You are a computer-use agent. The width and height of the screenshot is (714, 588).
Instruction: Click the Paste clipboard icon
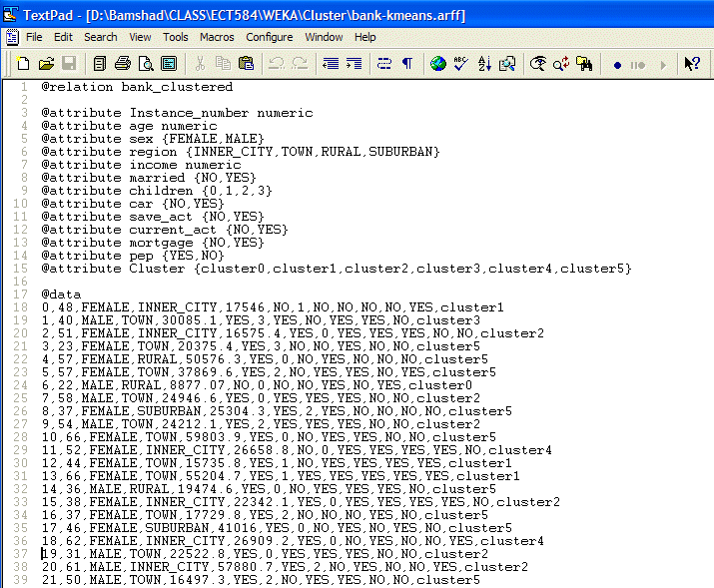[x=246, y=64]
